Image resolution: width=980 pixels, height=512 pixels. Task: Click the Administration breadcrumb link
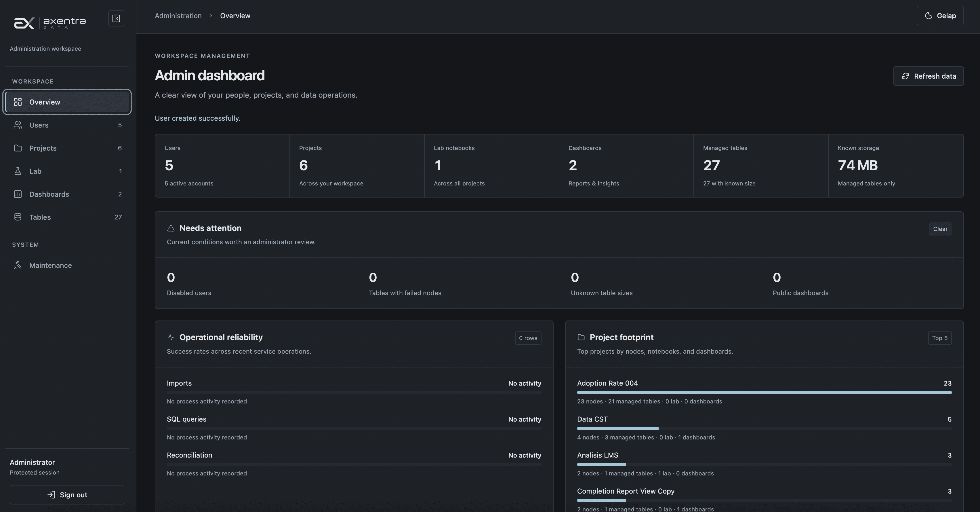178,16
